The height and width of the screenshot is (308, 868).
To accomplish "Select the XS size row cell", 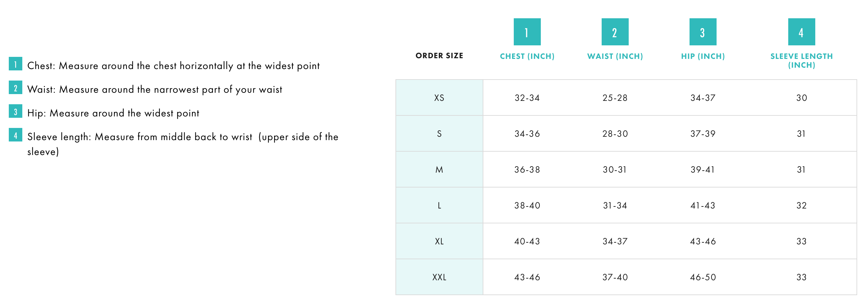I will [439, 98].
